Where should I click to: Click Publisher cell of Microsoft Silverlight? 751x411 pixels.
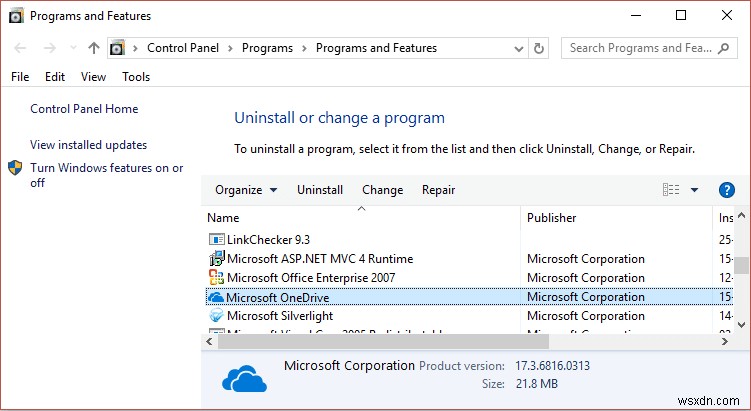tap(586, 316)
